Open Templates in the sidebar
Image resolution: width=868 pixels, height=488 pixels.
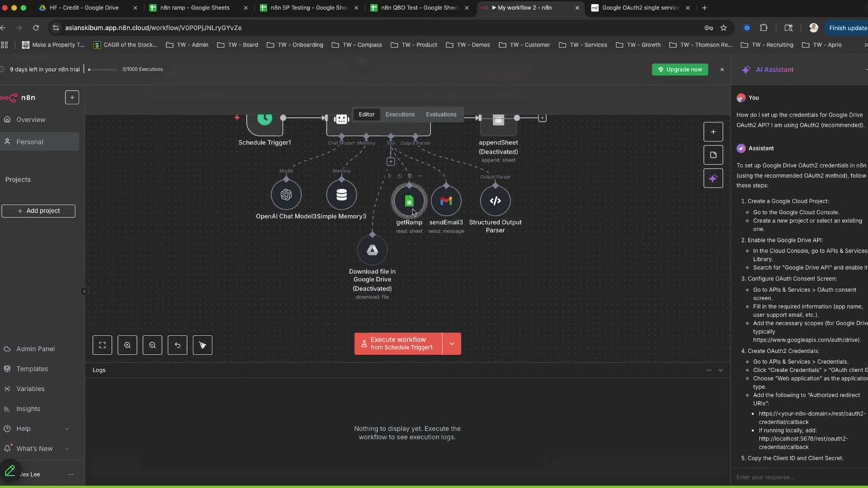32,369
